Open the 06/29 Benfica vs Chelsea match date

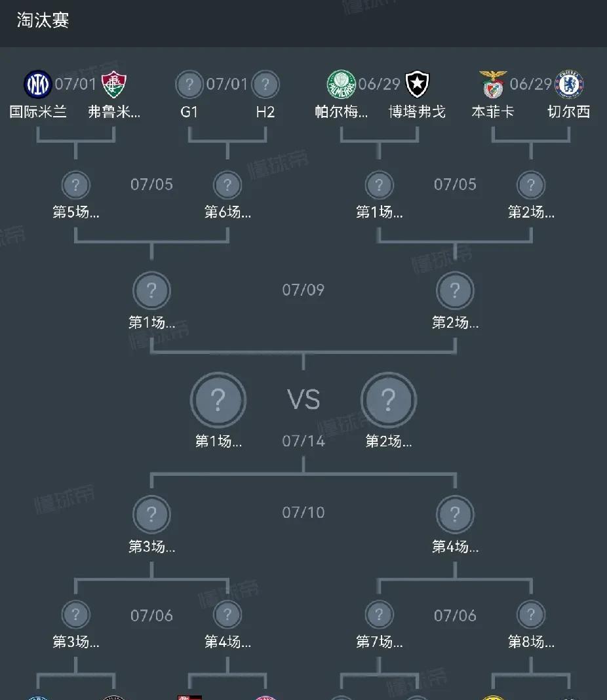point(531,84)
